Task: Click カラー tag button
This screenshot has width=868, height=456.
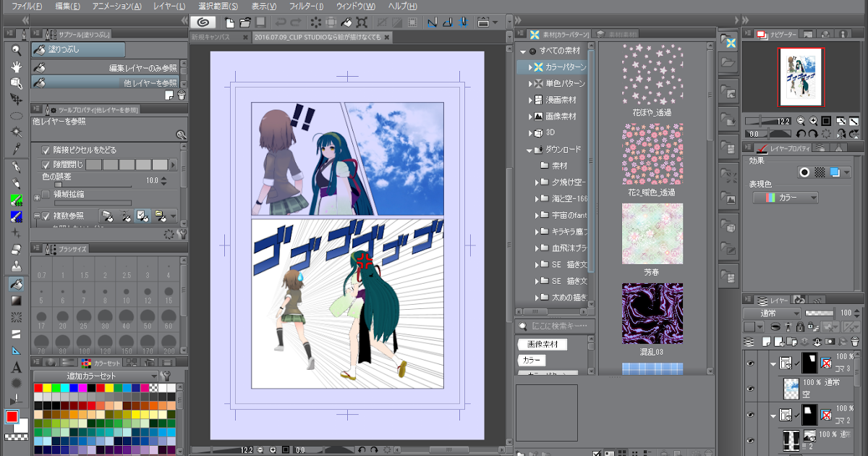Action: (532, 360)
